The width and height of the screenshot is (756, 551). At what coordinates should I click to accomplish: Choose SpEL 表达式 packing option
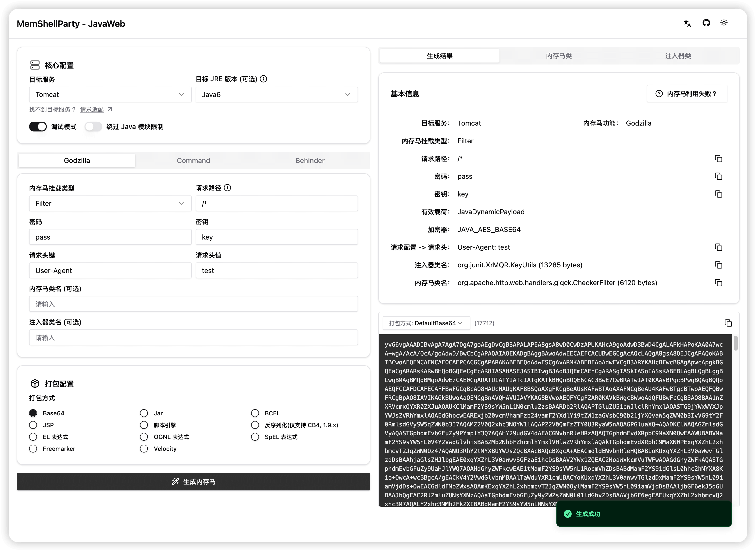click(x=255, y=437)
